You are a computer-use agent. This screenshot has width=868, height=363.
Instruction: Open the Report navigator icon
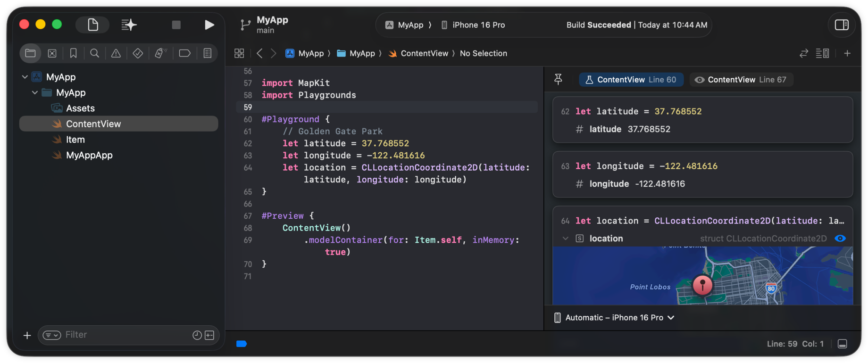click(207, 53)
